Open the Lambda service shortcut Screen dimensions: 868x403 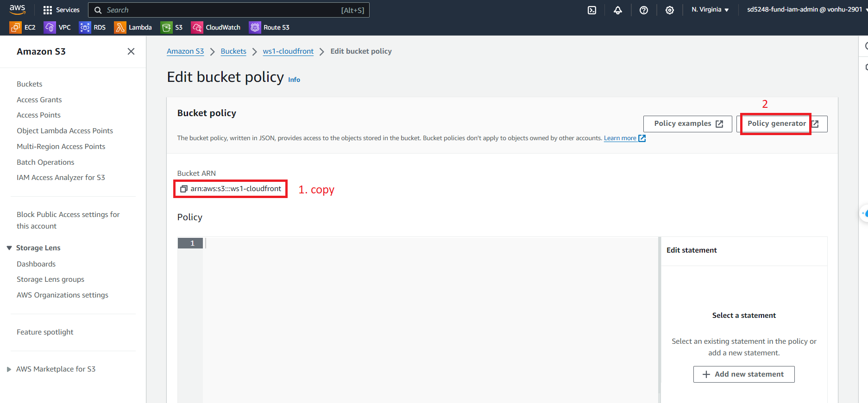click(133, 27)
